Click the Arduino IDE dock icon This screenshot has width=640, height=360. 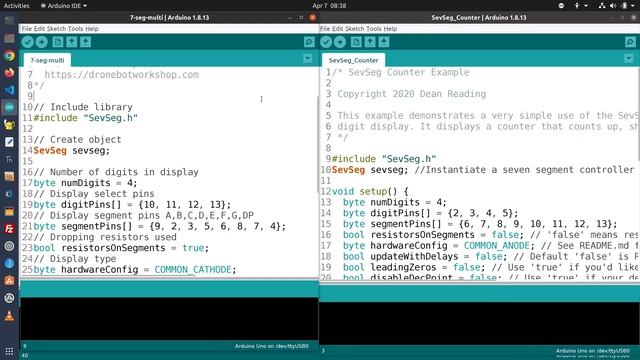[x=9, y=107]
